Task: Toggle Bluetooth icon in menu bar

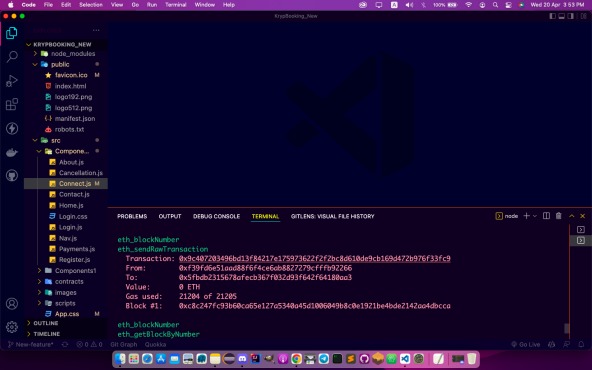Action: pyautogui.click(x=423, y=5)
